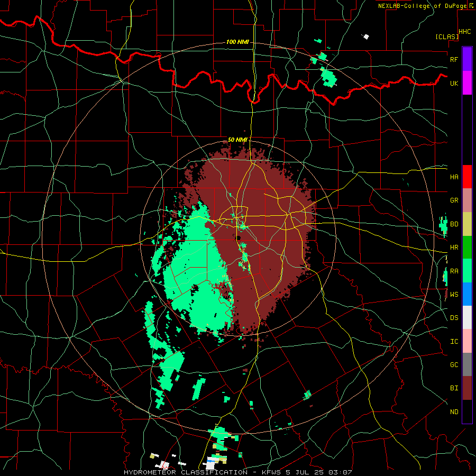
Task: Click the Hydrometeor Classification KFWS caption
Action: (238, 472)
